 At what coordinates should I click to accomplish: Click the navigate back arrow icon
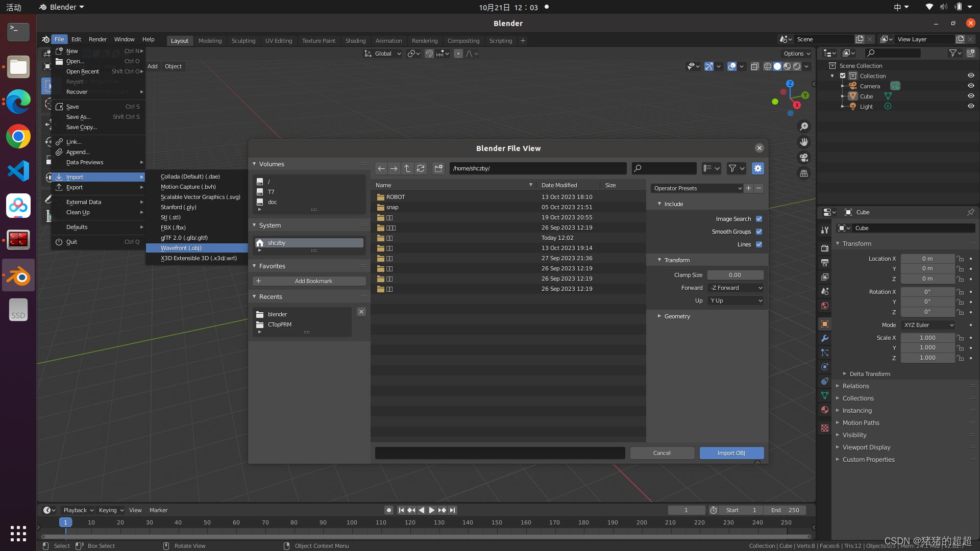pos(381,168)
